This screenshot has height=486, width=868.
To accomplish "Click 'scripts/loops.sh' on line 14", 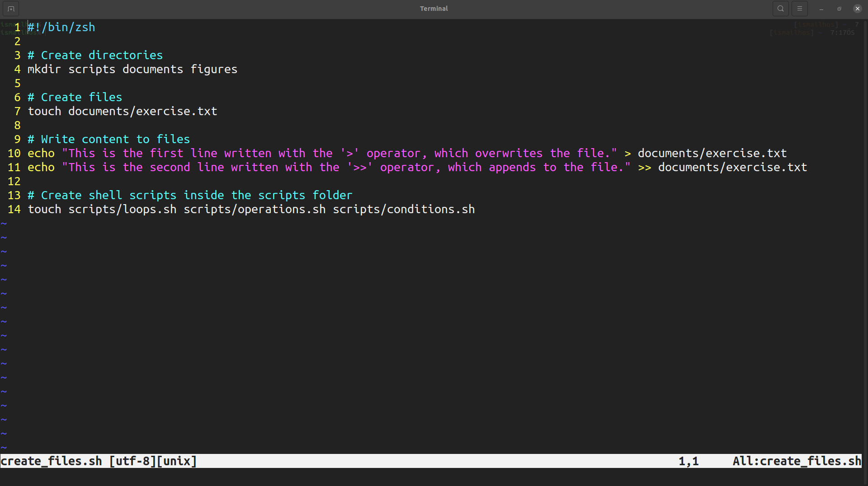I will 123,209.
